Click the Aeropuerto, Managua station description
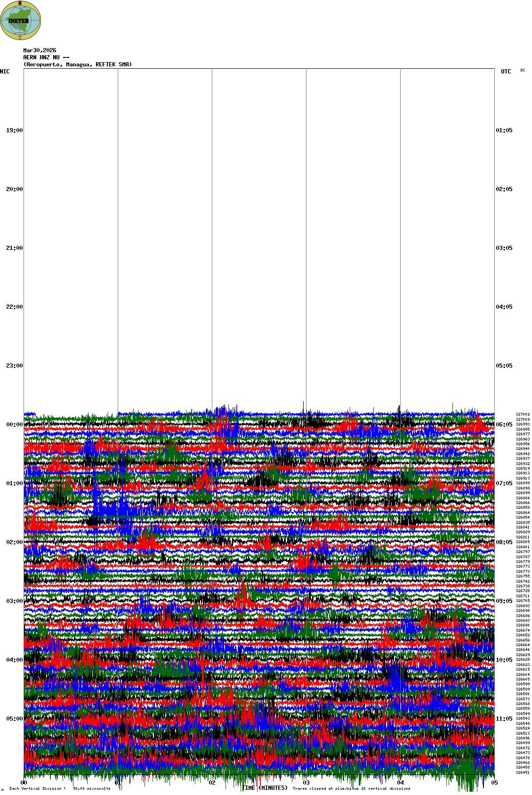The image size is (532, 795). click(x=78, y=64)
